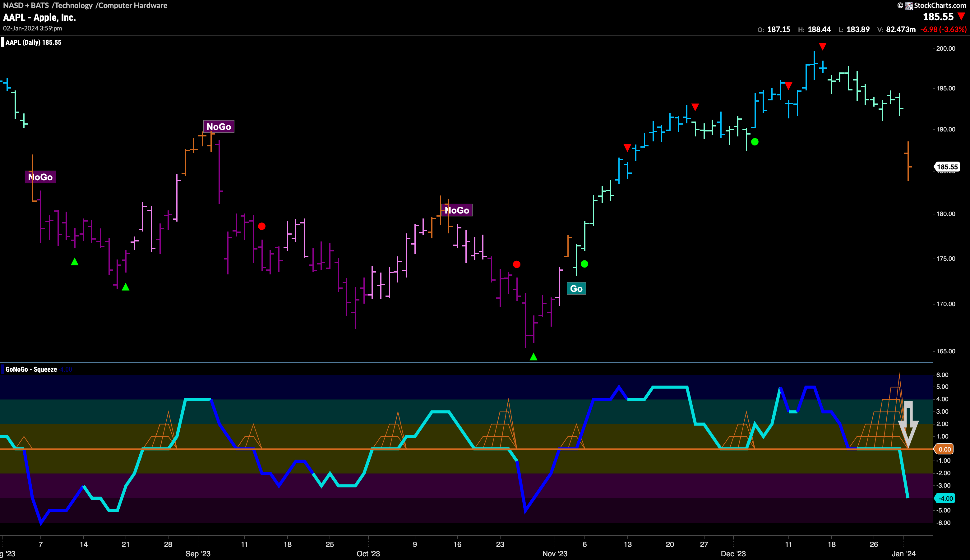Click the red down triangle near November 24
The height and width of the screenshot is (560, 970).
tap(695, 107)
